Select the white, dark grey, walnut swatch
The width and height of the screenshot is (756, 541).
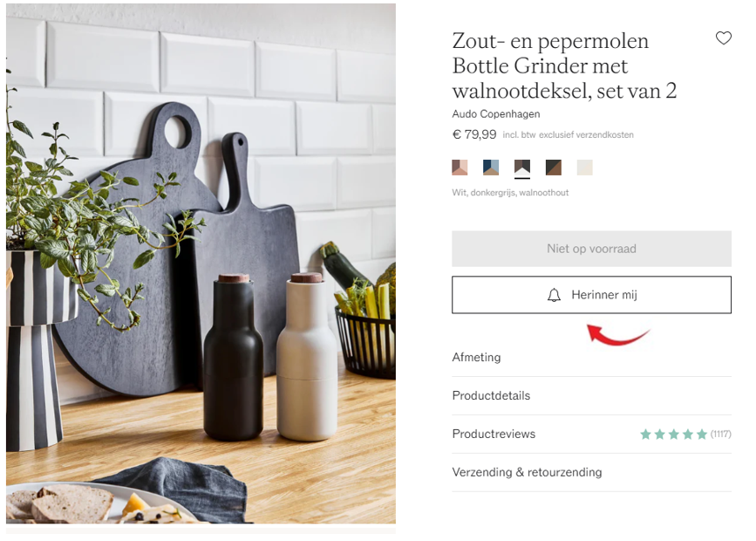[x=522, y=168]
